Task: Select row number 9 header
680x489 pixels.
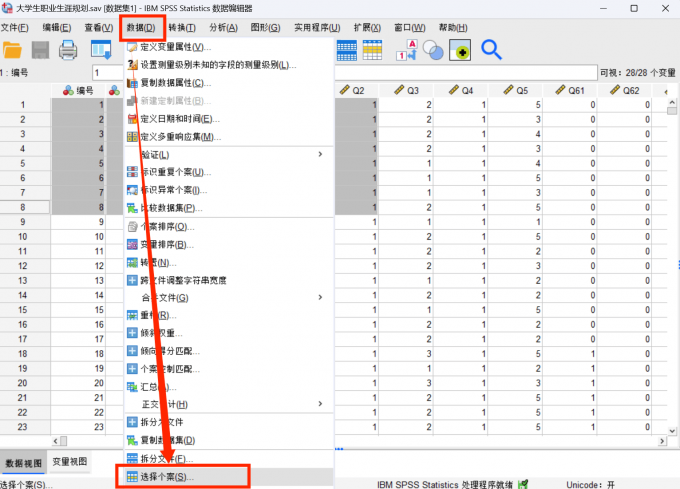Action: 23,222
